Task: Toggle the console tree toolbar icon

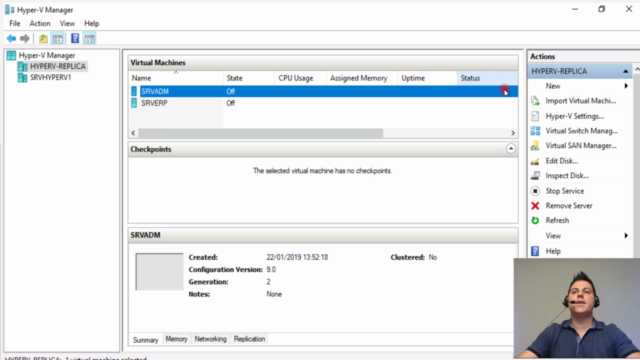Action: point(58,39)
